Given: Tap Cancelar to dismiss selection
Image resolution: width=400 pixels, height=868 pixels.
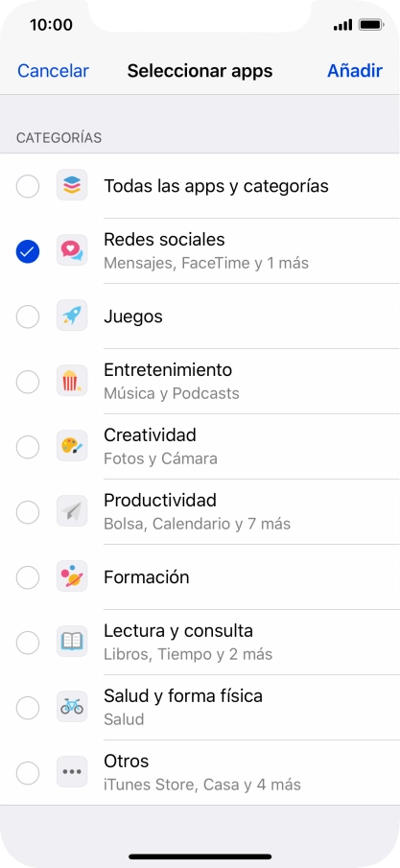Looking at the screenshot, I should [x=53, y=71].
